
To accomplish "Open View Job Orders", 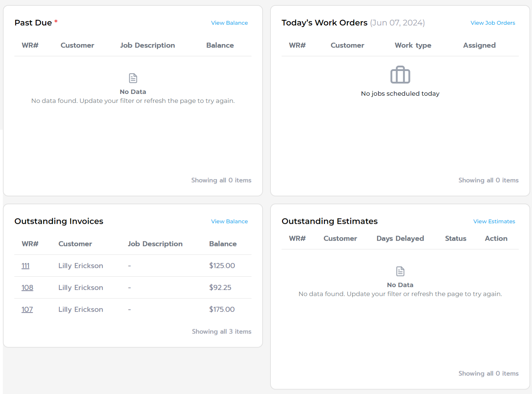I will point(493,23).
